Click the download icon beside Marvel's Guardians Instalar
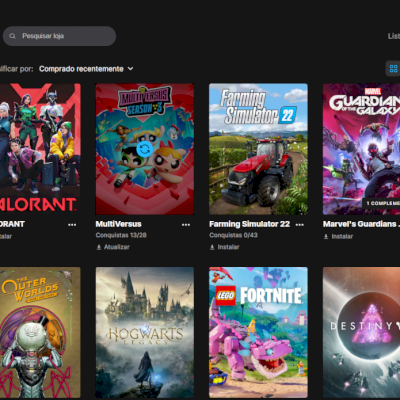This screenshot has width=400, height=400. click(x=326, y=237)
